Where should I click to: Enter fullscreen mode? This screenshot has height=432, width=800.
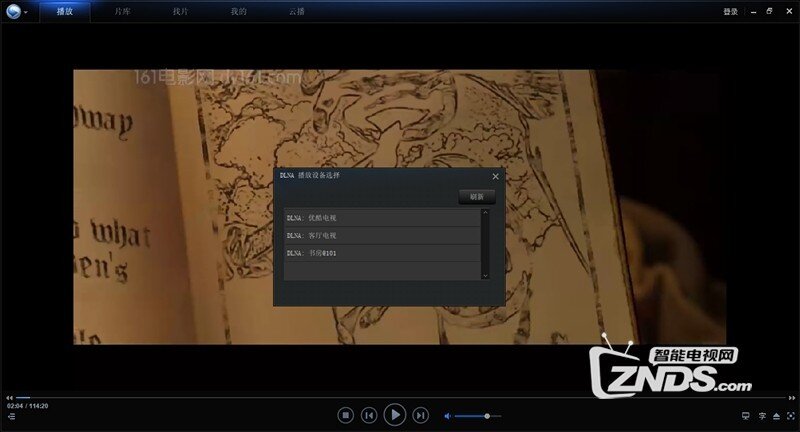pos(790,416)
